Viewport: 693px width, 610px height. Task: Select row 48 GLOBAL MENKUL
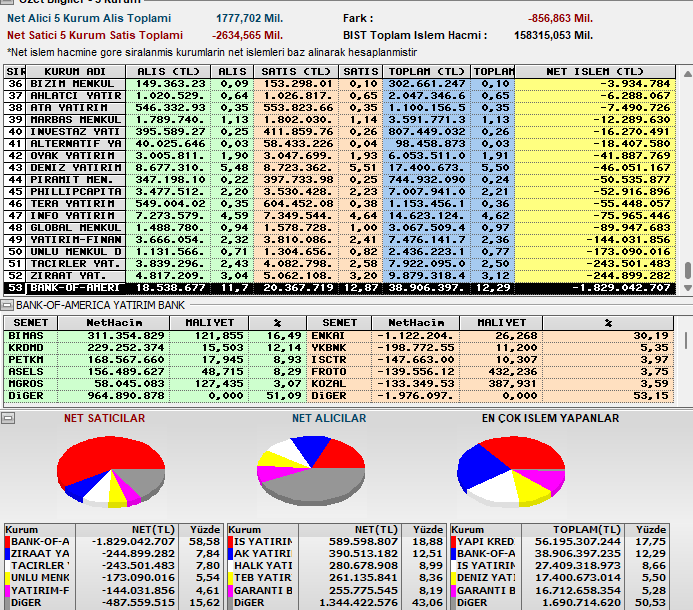pyautogui.click(x=339, y=228)
